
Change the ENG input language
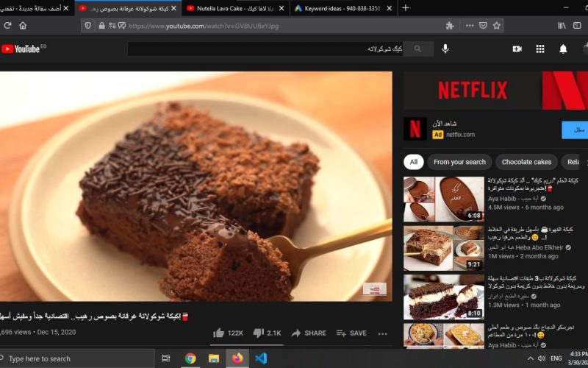click(x=556, y=358)
